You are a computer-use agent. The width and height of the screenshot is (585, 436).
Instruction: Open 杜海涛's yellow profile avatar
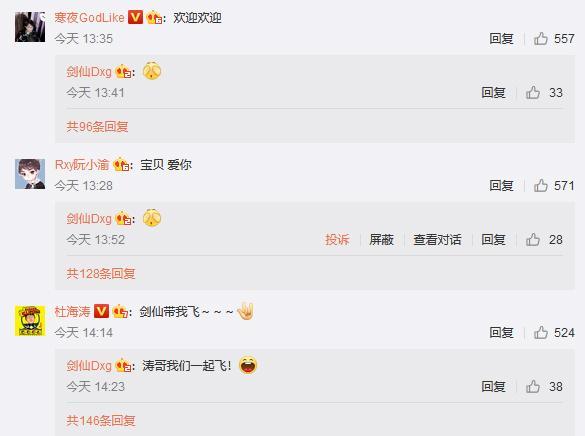point(30,321)
